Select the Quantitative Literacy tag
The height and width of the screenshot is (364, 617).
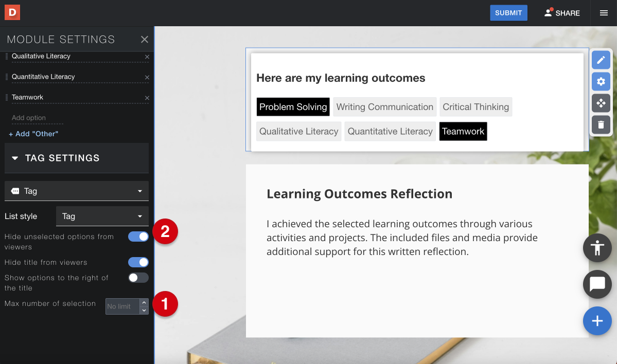[x=390, y=131]
